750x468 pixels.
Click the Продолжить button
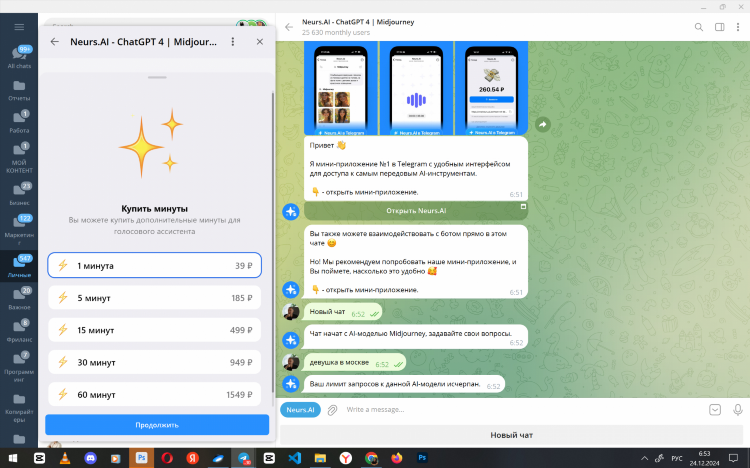pyautogui.click(x=157, y=424)
